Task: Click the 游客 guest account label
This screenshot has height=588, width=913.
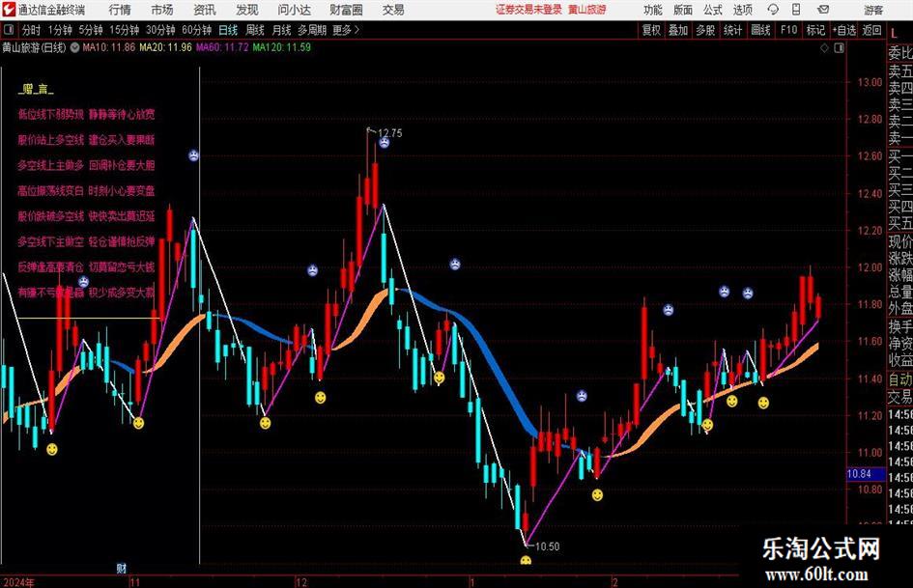Action: click(873, 10)
